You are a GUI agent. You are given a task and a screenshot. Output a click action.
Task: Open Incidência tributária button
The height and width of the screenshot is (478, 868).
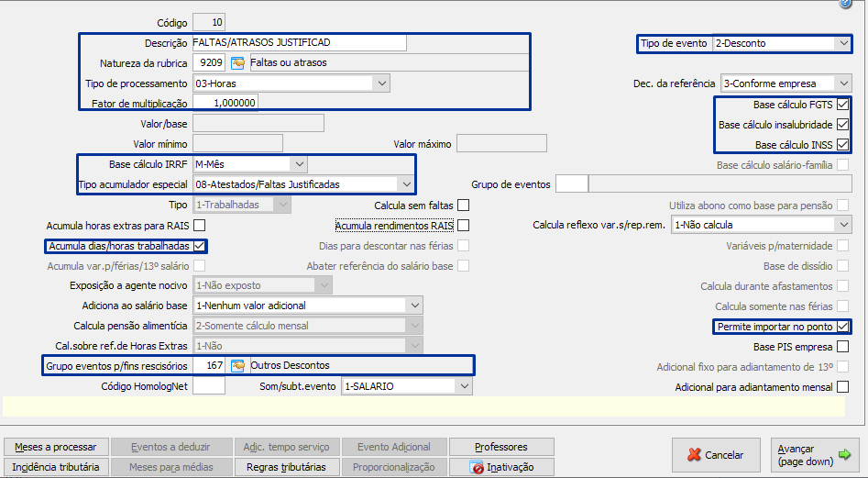(56, 467)
